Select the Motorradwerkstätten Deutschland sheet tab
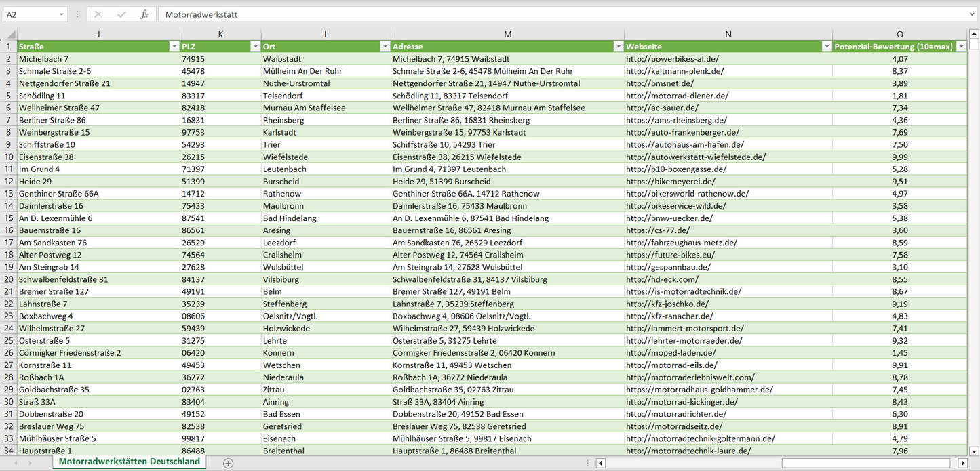Viewport: 980px width, 471px height. pyautogui.click(x=130, y=462)
